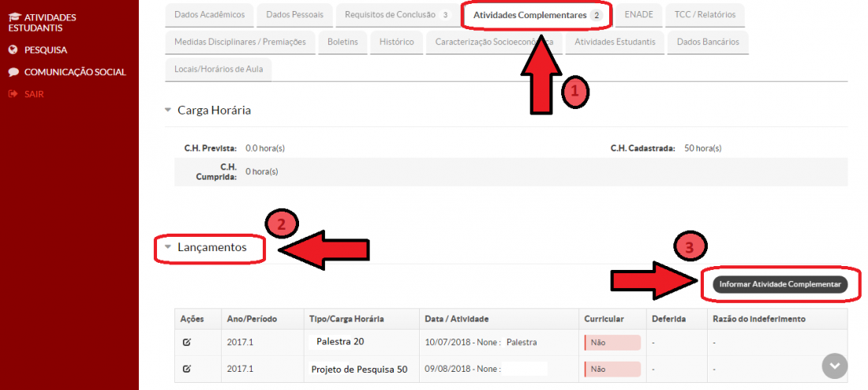Image resolution: width=868 pixels, height=390 pixels.
Task: Click the edit icon for Palestra 20 row
Action: coord(186,343)
